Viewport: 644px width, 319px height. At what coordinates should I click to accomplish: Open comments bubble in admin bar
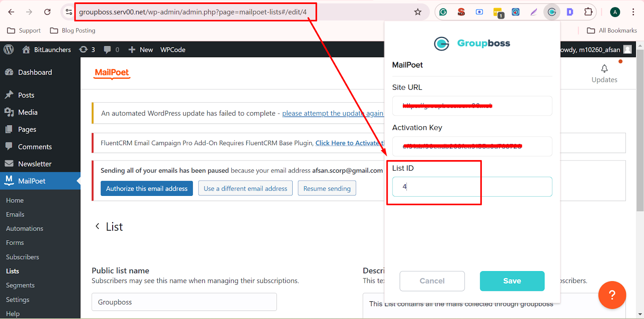(111, 49)
